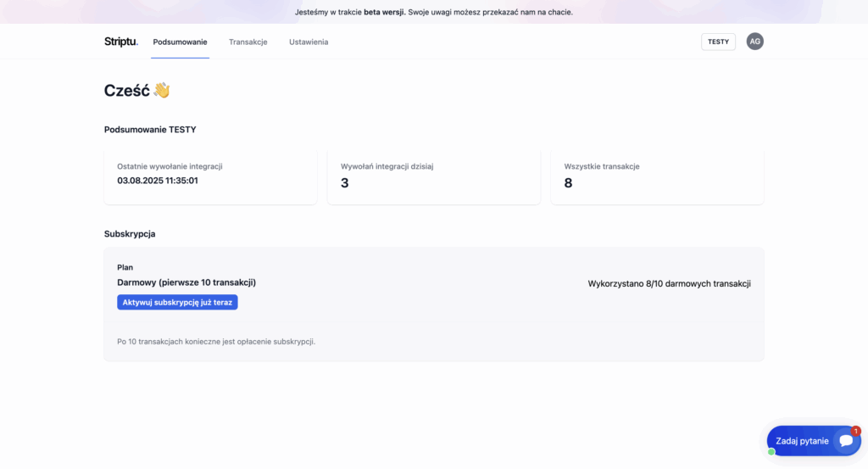868x469 pixels.
Task: Activate subscription with Aktywuj subskrypcję już teraz
Action: click(177, 302)
